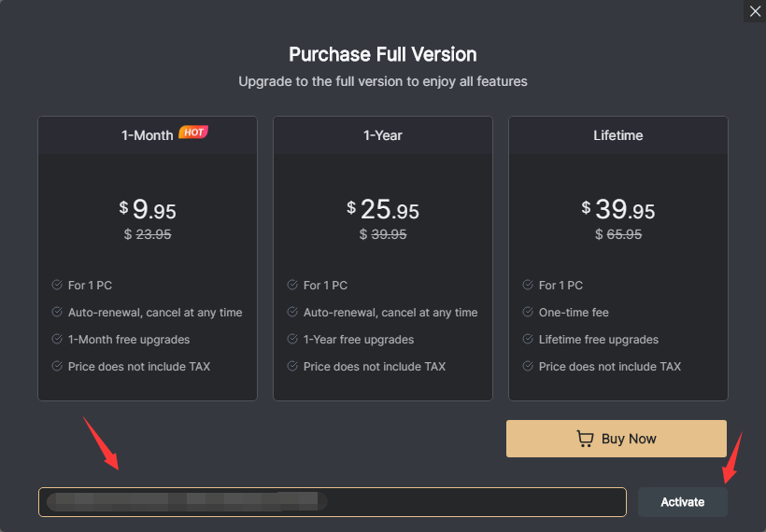Viewport: 766px width, 532px height.
Task: Close the Purchase Full Version dialog
Action: coord(755,11)
